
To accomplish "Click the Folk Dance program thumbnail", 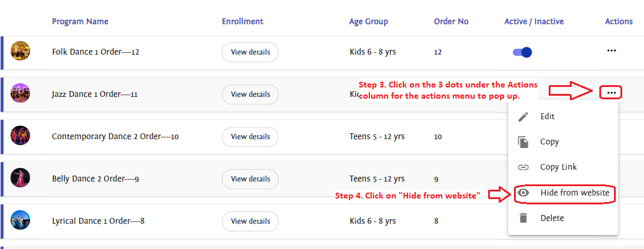I will click(21, 51).
